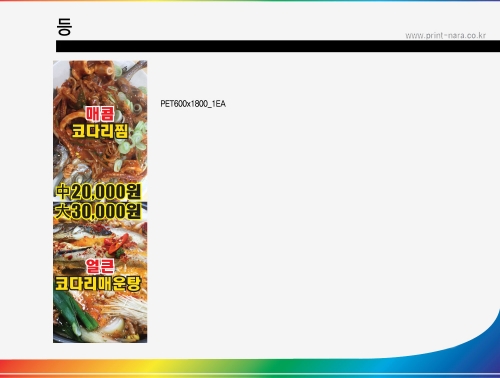Click the 등 heading text
Viewport: 500px width, 378px height.
64,27
